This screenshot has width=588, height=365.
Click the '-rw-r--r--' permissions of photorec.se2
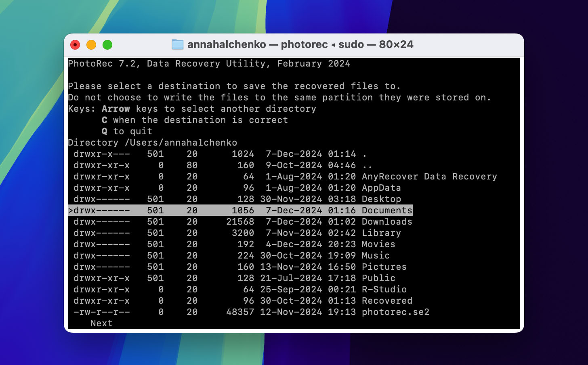point(102,312)
